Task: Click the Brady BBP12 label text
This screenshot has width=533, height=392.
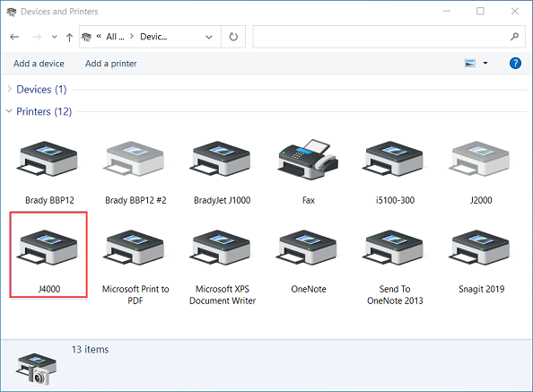Action: point(49,200)
